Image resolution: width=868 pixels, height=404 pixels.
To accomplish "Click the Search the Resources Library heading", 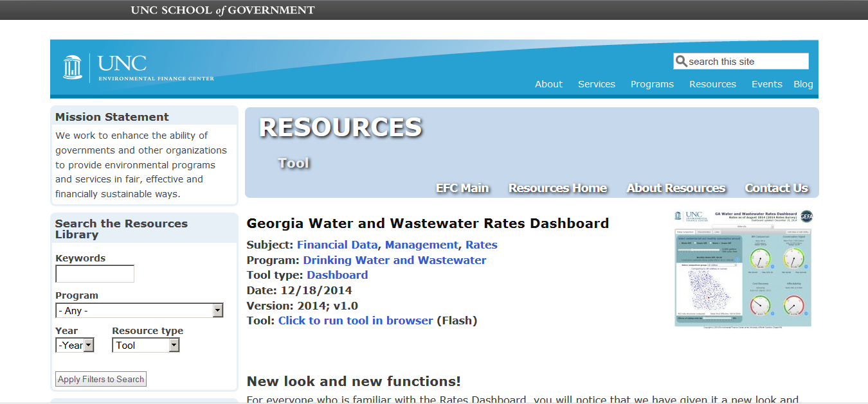I will point(122,229).
